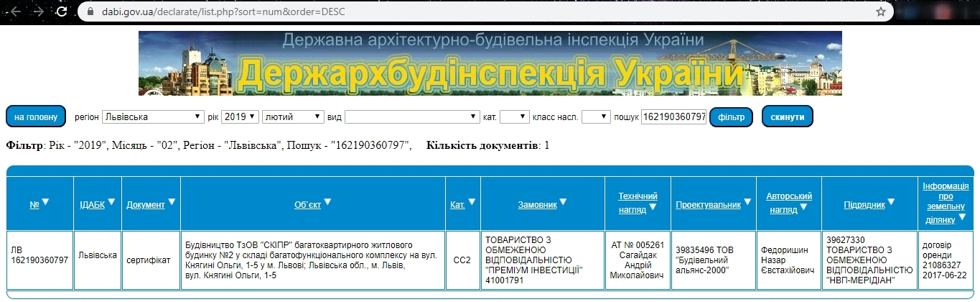Click the Замовник column header link

(538, 205)
